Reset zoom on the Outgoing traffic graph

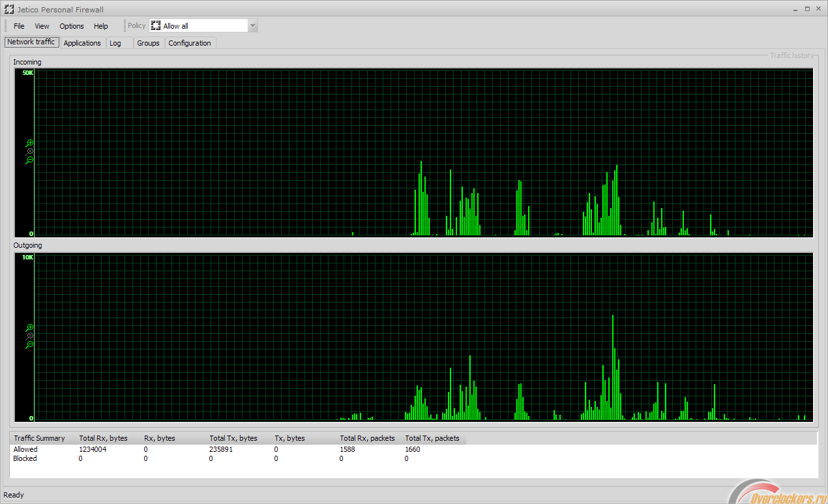pos(30,336)
